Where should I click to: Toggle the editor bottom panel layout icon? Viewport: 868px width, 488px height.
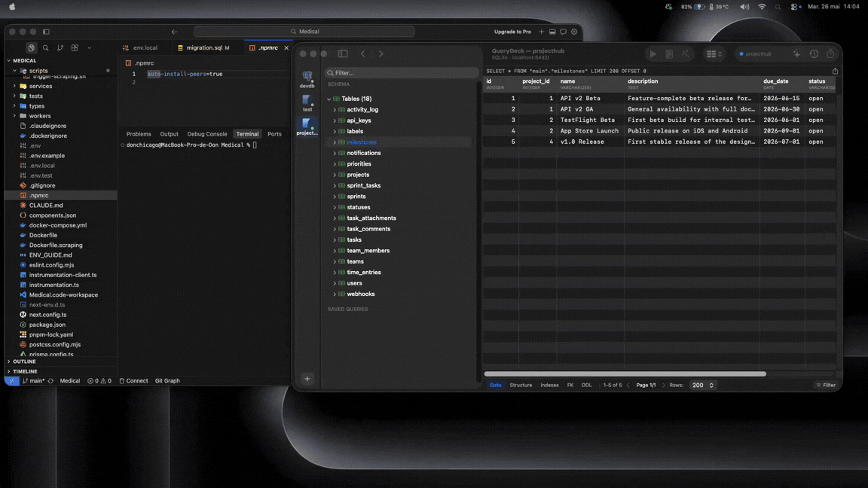point(552,32)
